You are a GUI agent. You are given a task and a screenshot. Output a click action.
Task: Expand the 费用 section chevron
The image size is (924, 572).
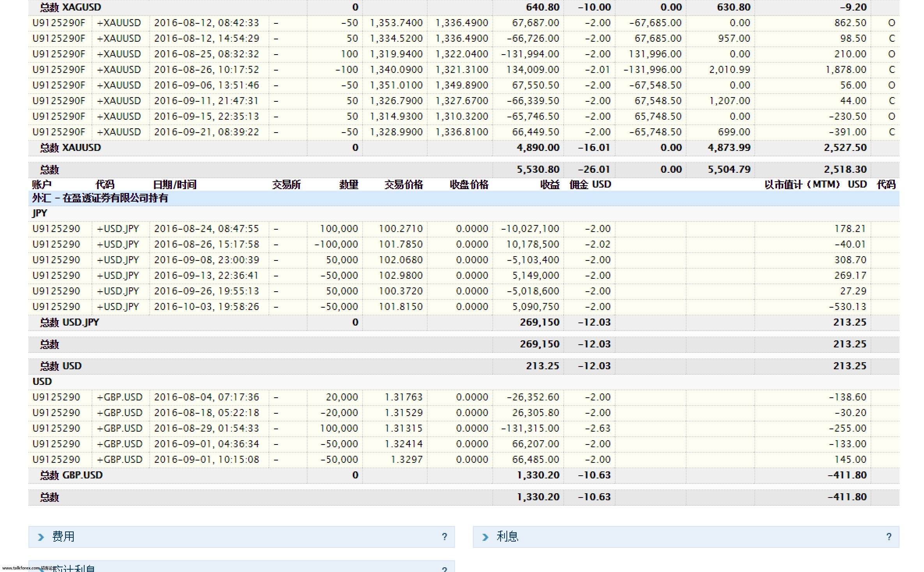point(41,537)
